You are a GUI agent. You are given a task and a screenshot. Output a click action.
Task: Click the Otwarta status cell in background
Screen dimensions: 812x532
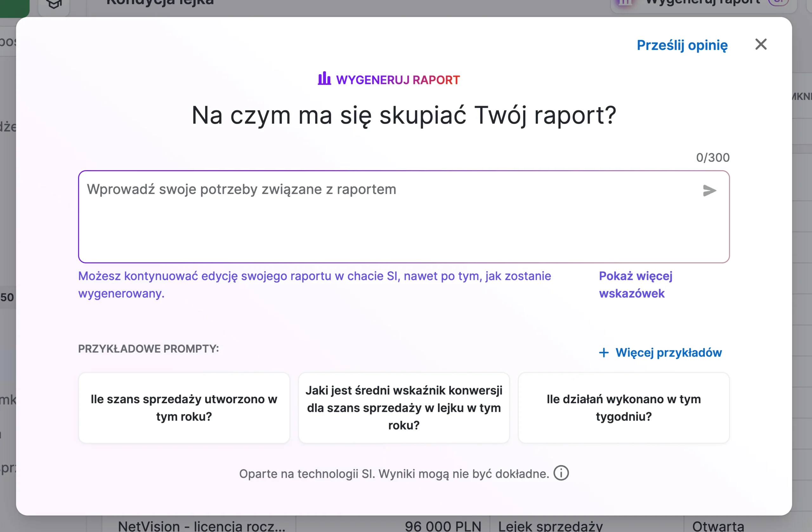(x=718, y=526)
